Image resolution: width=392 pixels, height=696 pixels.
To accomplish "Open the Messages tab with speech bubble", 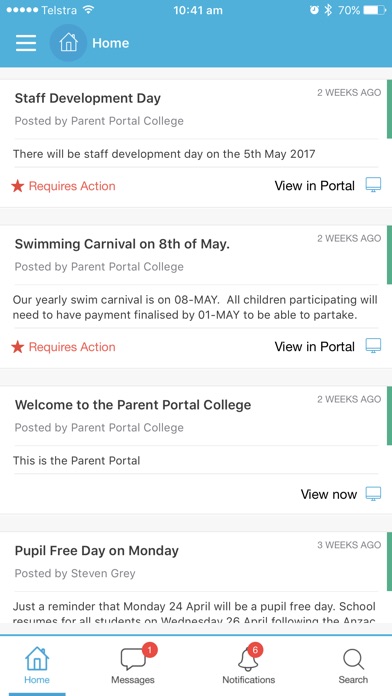I will pyautogui.click(x=133, y=665).
